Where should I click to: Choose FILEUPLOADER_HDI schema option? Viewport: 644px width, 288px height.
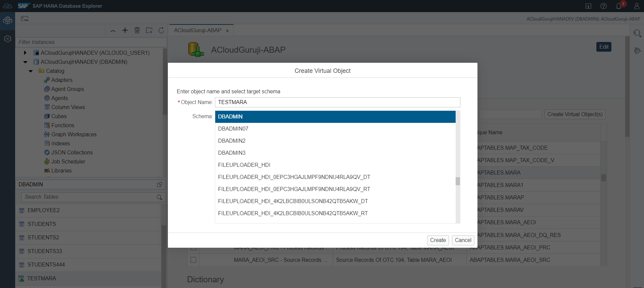[244, 165]
